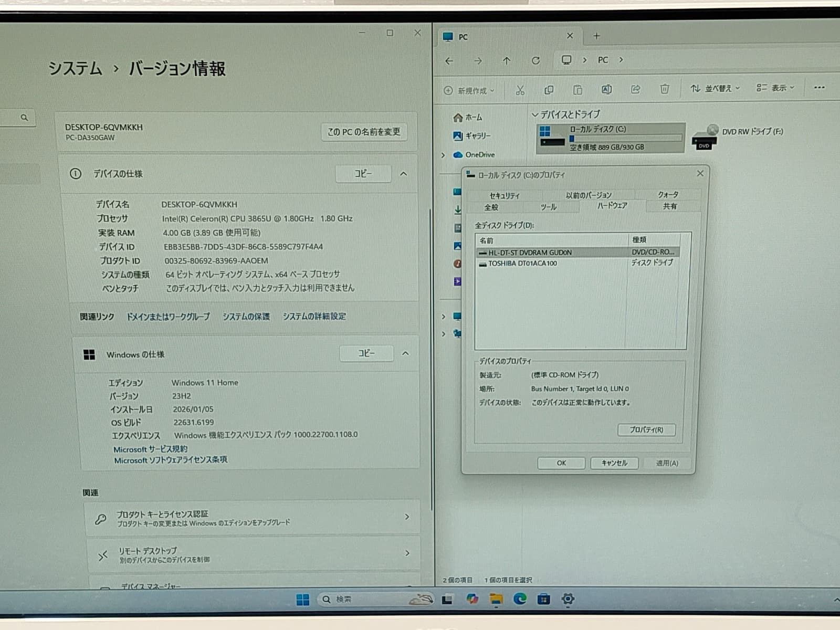840x630 pixels.
Task: Switch to the ツール tab
Action: point(550,207)
